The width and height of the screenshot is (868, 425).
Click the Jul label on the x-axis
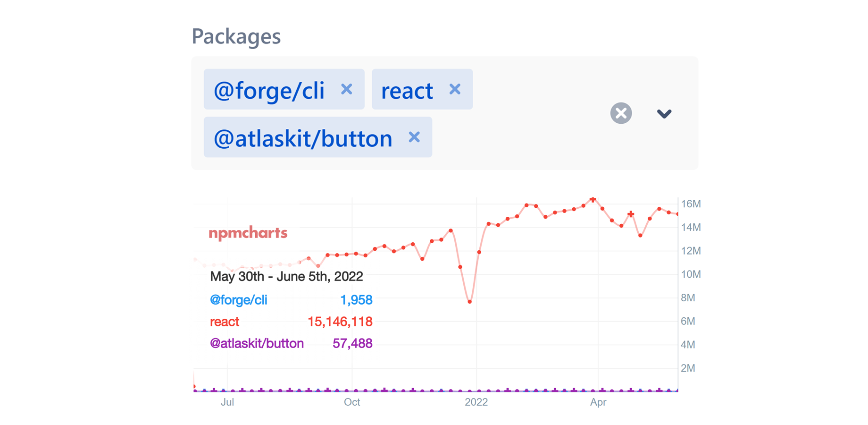pyautogui.click(x=227, y=402)
